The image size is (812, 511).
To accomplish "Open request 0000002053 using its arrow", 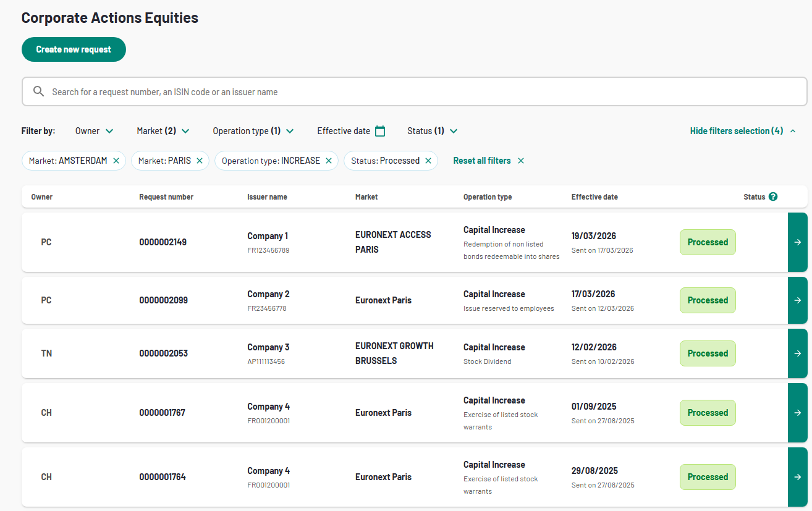I will 797,353.
